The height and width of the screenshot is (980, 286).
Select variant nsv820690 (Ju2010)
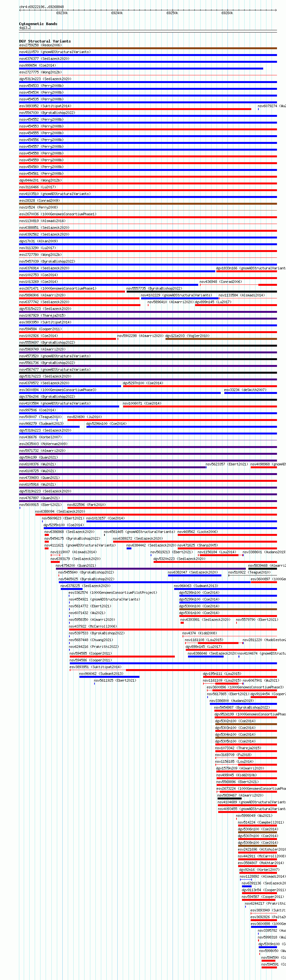tap(84, 417)
